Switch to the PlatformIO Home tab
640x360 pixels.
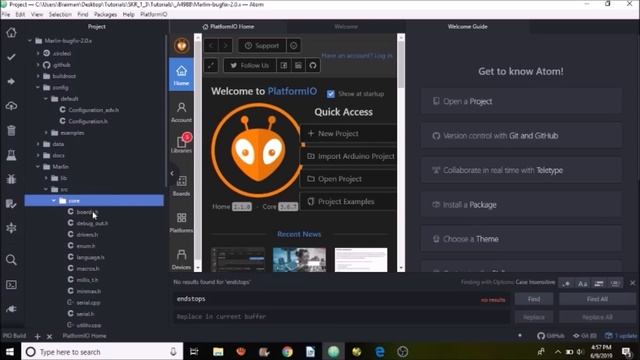point(228,27)
